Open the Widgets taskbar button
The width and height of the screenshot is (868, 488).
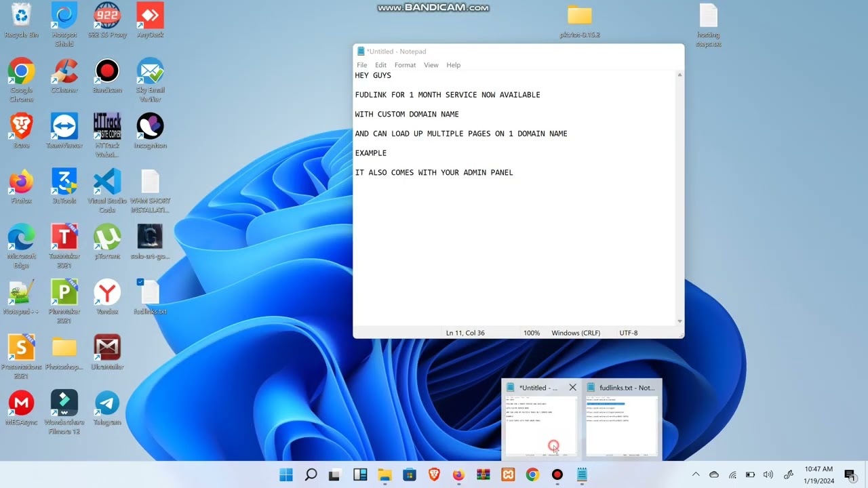click(360, 475)
